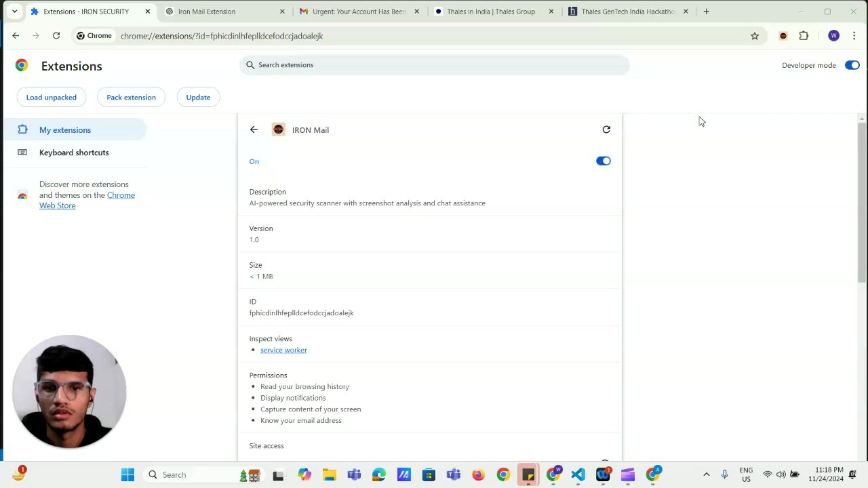The image size is (868, 488).
Task: Focus the Search extensions field
Action: click(x=435, y=65)
